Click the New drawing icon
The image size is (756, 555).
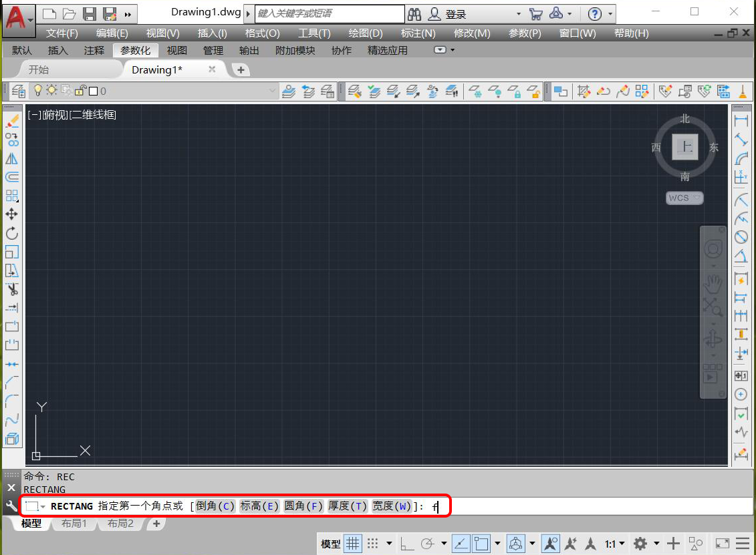tap(49, 14)
